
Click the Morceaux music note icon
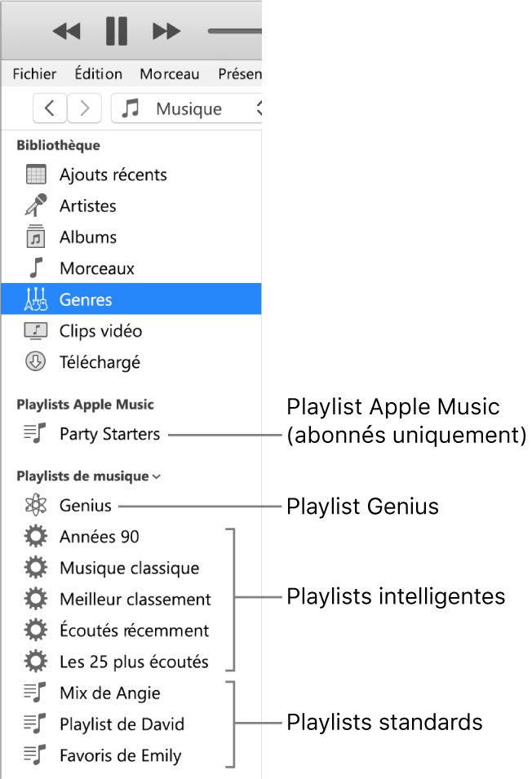pyautogui.click(x=33, y=268)
